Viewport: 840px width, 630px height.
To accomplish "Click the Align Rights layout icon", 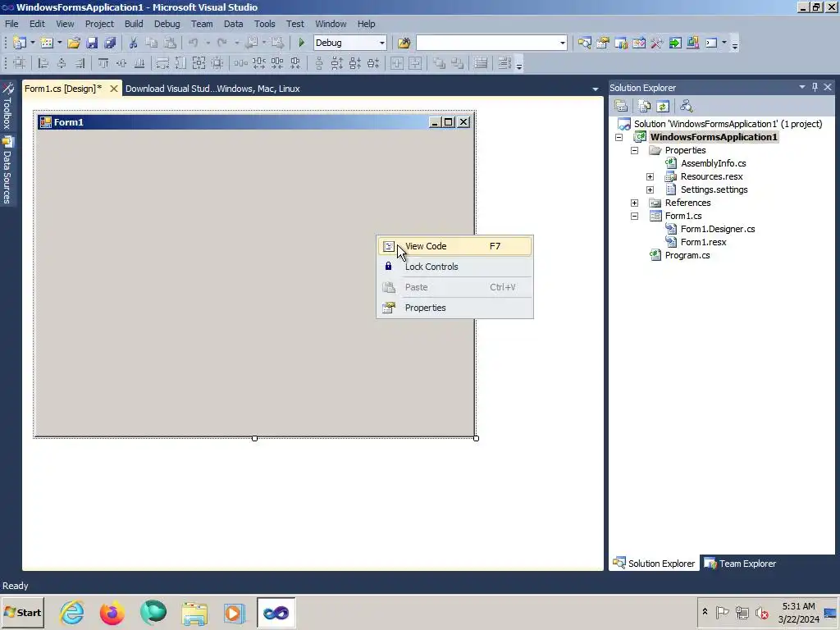I will tap(80, 63).
